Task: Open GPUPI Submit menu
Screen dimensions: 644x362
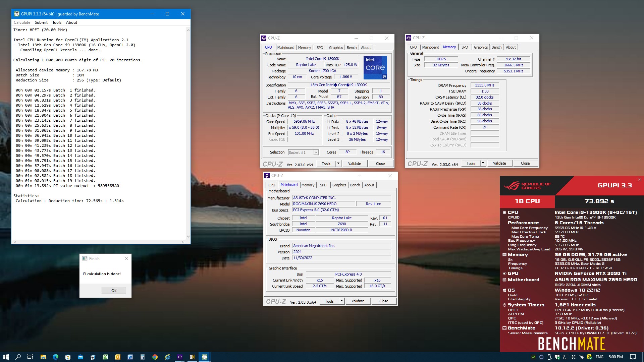Action: [x=41, y=22]
